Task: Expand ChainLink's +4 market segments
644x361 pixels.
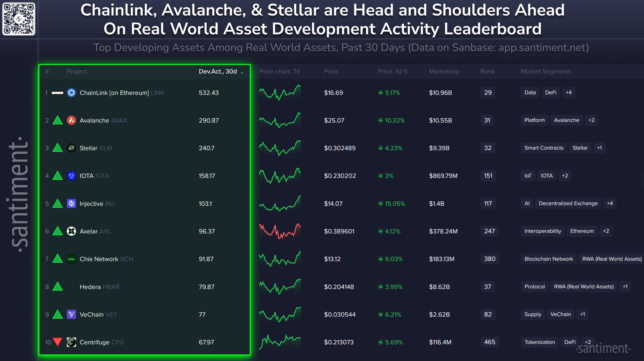Action: tap(568, 93)
